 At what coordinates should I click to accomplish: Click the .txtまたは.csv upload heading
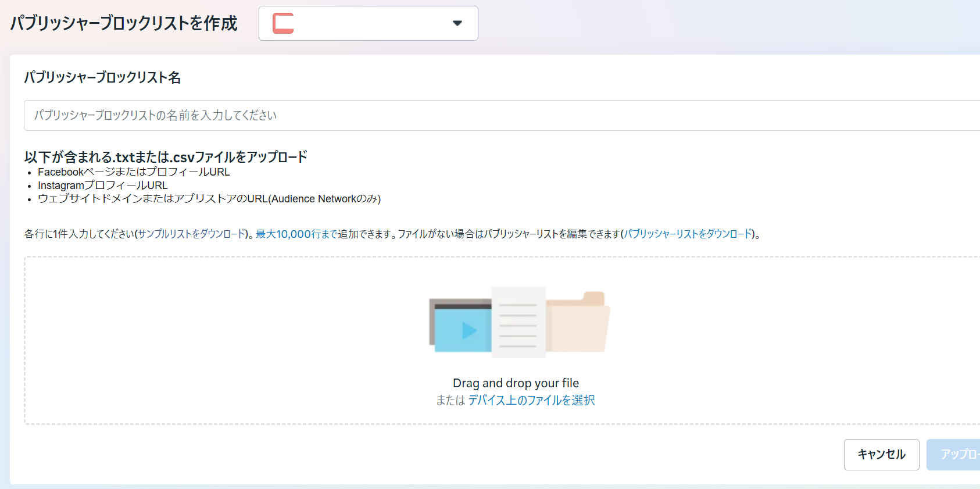pos(166,157)
